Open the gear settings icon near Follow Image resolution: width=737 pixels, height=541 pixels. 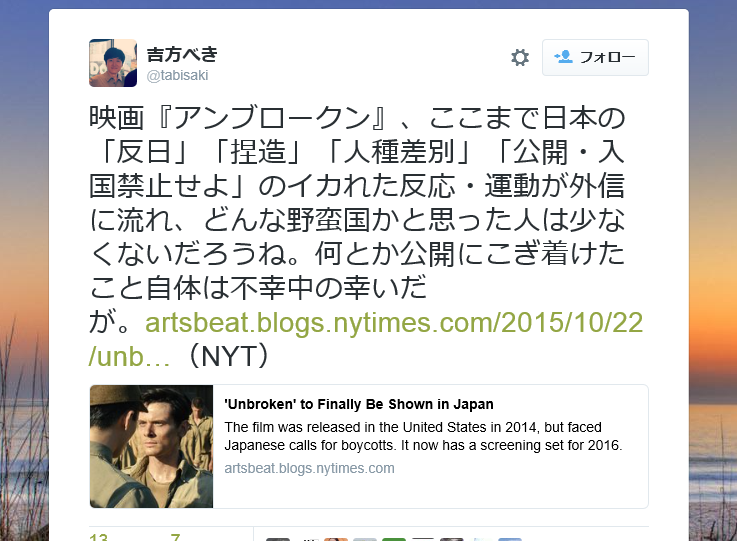(x=520, y=57)
